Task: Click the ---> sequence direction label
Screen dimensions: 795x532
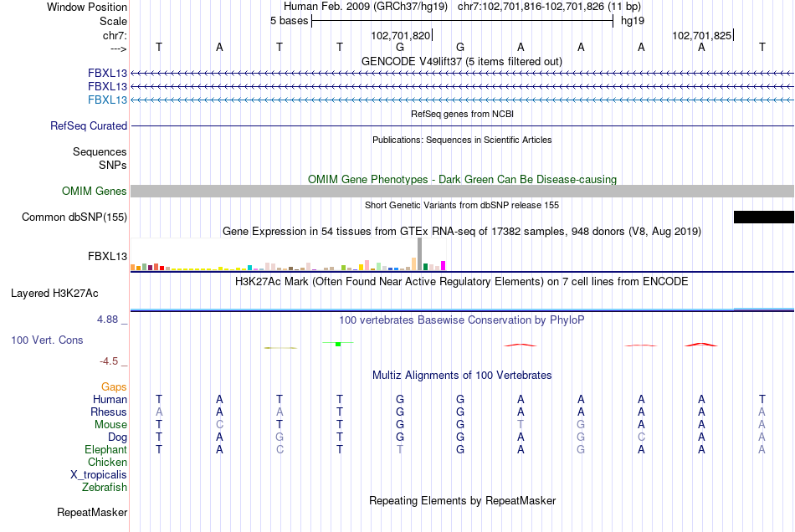Action: click(x=119, y=49)
